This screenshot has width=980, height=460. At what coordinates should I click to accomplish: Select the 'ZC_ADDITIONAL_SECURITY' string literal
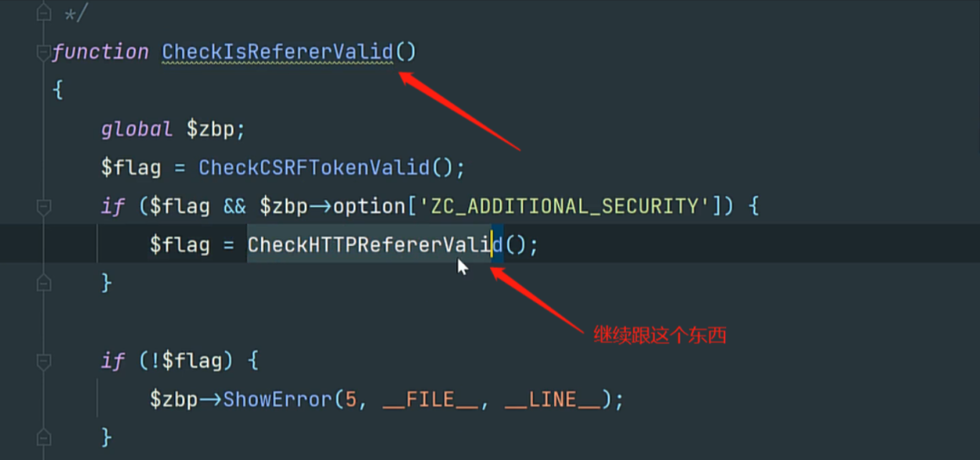pyautogui.click(x=564, y=206)
